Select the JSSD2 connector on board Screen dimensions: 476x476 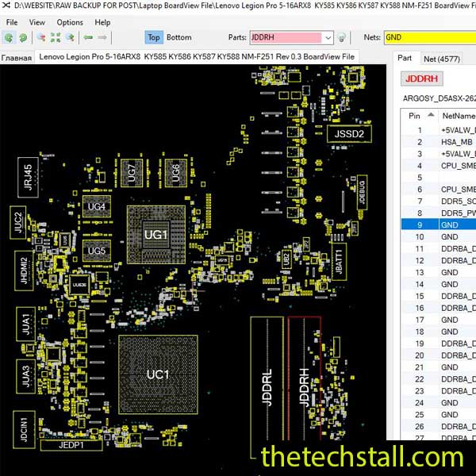(349, 134)
